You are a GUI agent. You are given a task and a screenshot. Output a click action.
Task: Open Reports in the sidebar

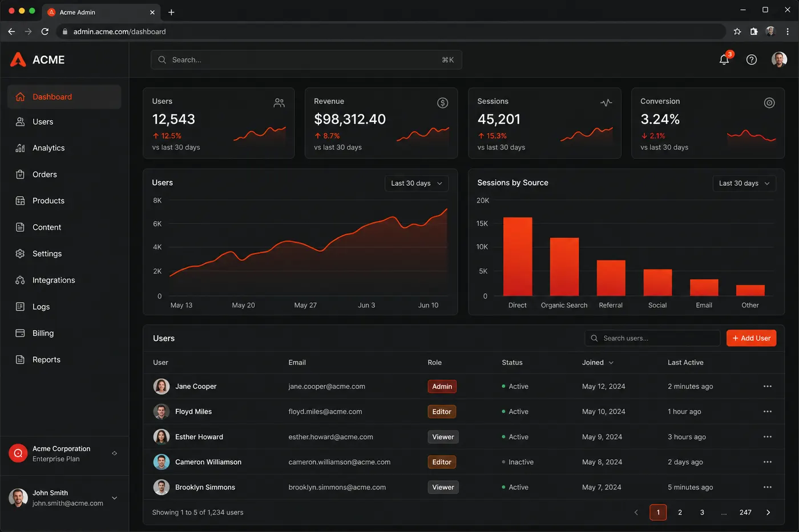(x=64, y=360)
